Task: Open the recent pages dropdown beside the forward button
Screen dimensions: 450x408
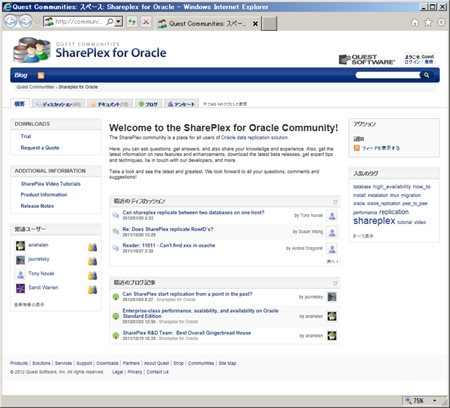Action: coord(37,22)
